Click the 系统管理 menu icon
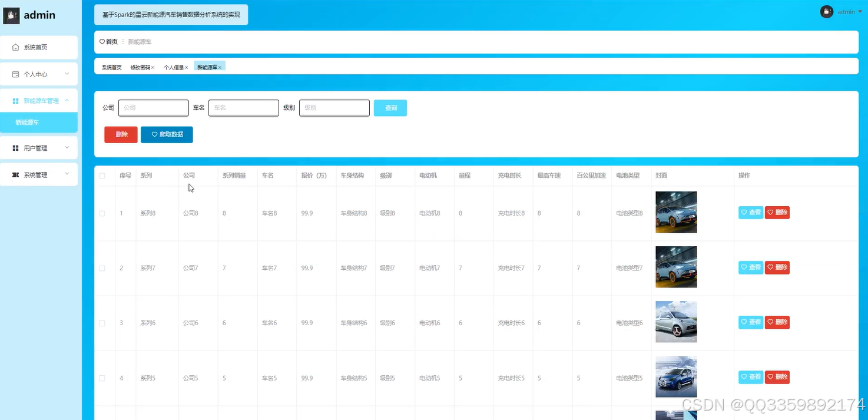Image resolution: width=868 pixels, height=420 pixels. 15,175
